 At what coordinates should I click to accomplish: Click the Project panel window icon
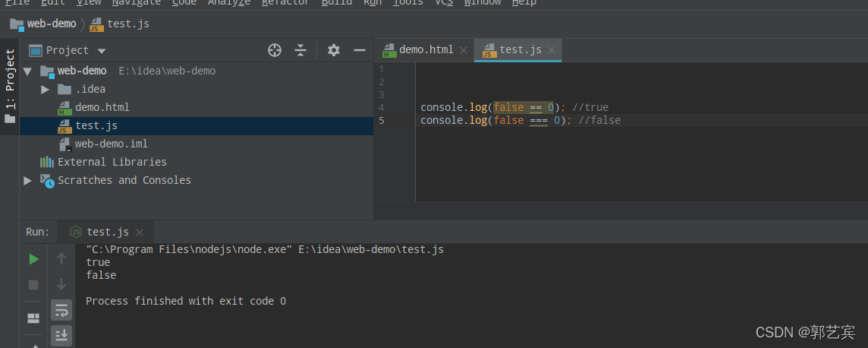click(36, 50)
